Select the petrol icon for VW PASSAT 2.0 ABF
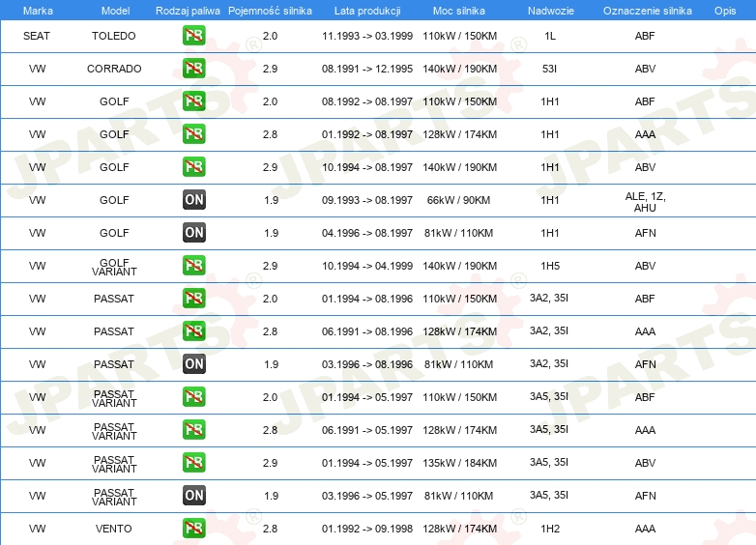This screenshot has height=545, width=756. pyautogui.click(x=193, y=299)
